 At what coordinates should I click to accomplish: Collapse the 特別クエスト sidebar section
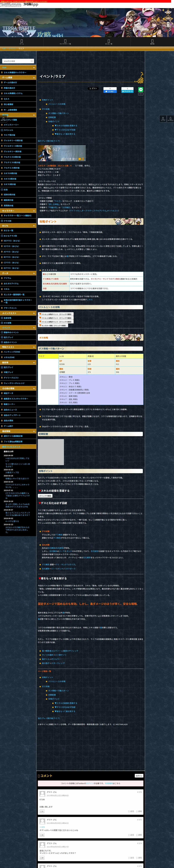pos(34,347)
